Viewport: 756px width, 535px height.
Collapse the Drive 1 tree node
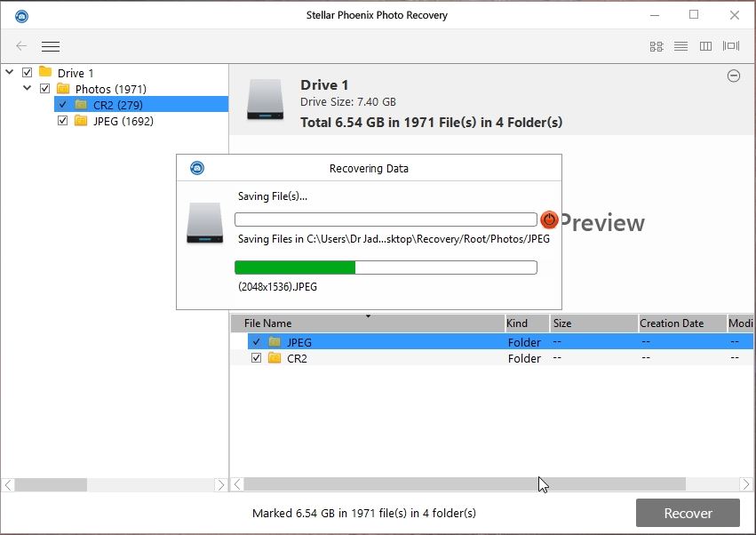[10, 73]
